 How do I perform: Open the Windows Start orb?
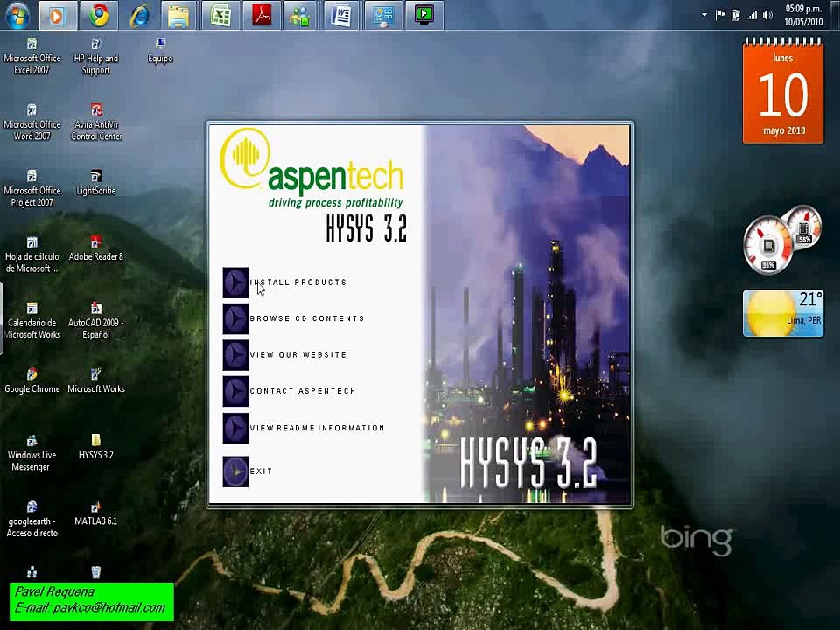17,15
